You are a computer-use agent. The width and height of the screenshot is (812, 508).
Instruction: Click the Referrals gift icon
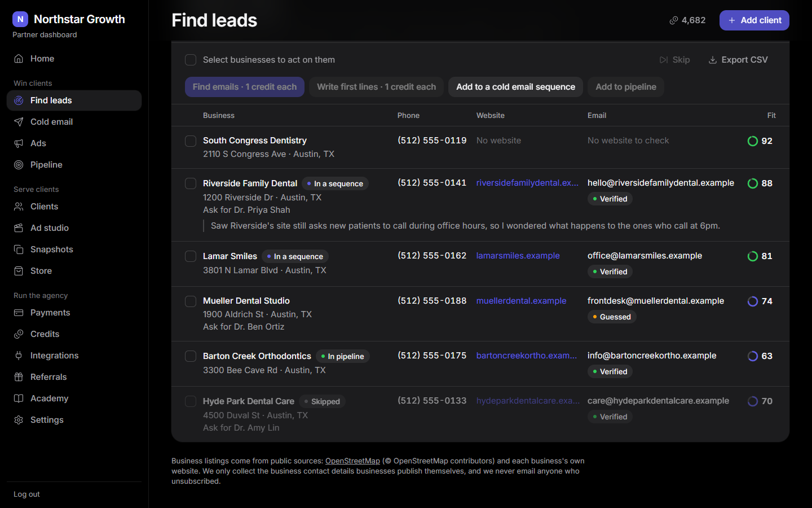click(x=19, y=377)
